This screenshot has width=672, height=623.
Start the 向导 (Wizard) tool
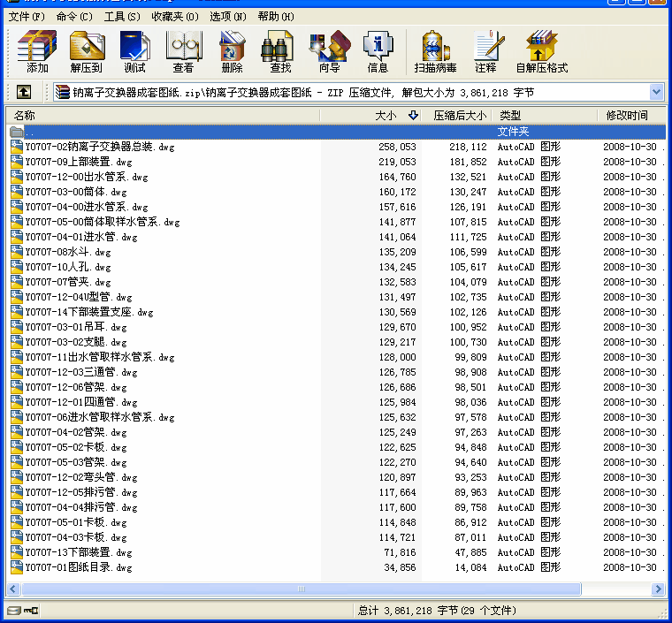[x=329, y=51]
